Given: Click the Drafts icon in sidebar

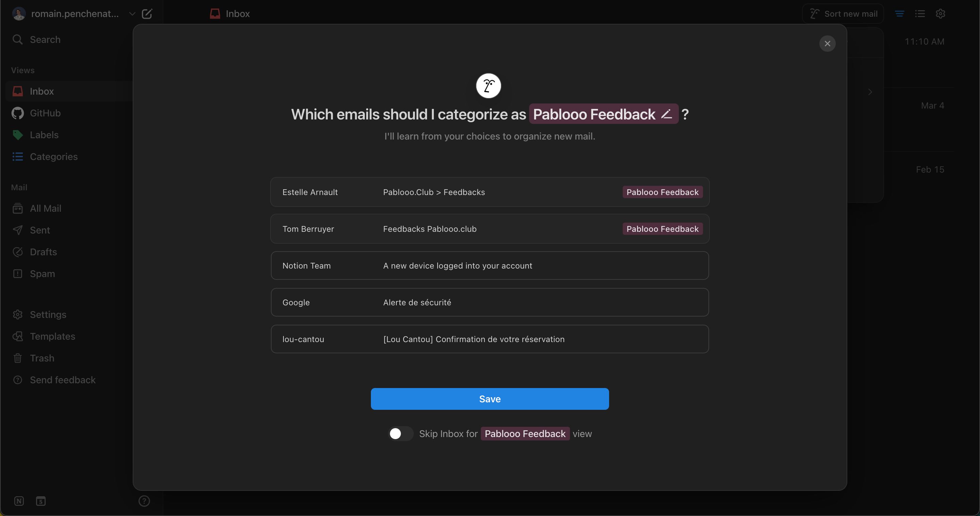Looking at the screenshot, I should pyautogui.click(x=17, y=252).
